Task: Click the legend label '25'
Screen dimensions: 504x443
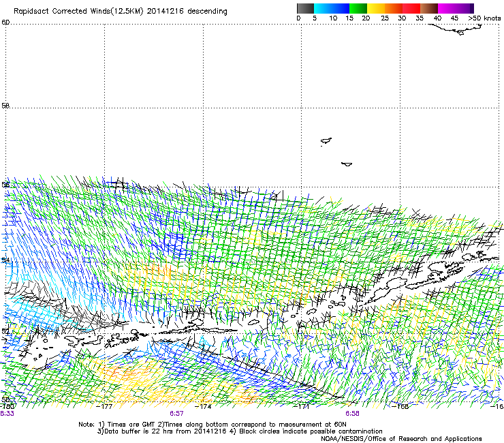Action: click(x=385, y=18)
